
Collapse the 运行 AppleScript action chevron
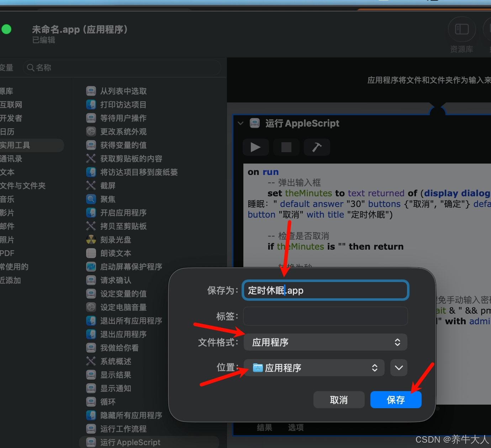tap(241, 123)
